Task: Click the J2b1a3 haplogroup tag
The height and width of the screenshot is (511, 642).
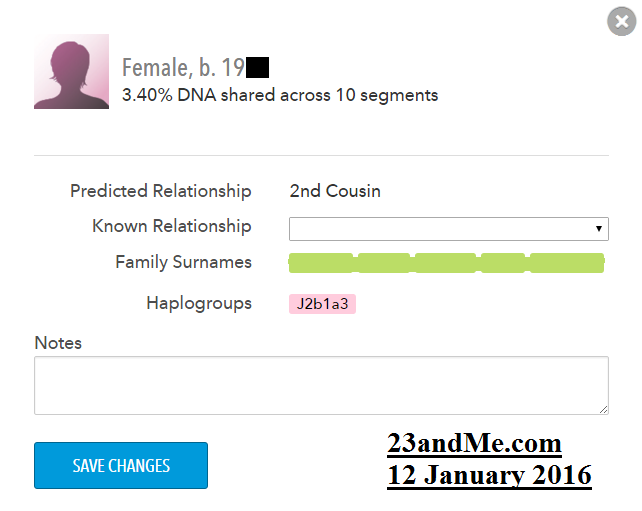Action: (322, 304)
